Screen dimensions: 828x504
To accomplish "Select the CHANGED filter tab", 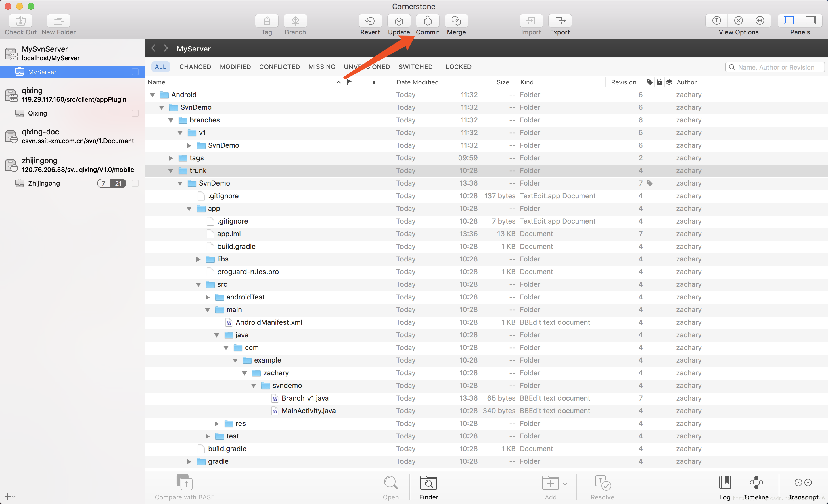I will pos(195,67).
